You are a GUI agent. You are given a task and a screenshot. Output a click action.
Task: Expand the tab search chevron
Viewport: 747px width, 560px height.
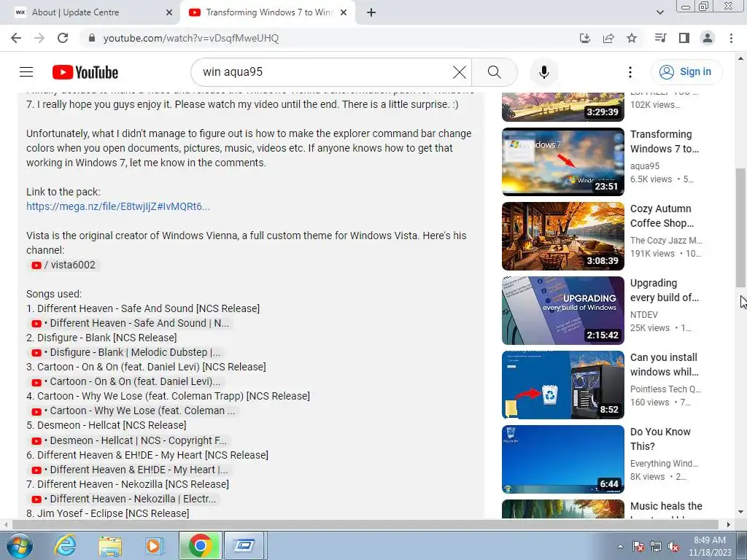(659, 12)
